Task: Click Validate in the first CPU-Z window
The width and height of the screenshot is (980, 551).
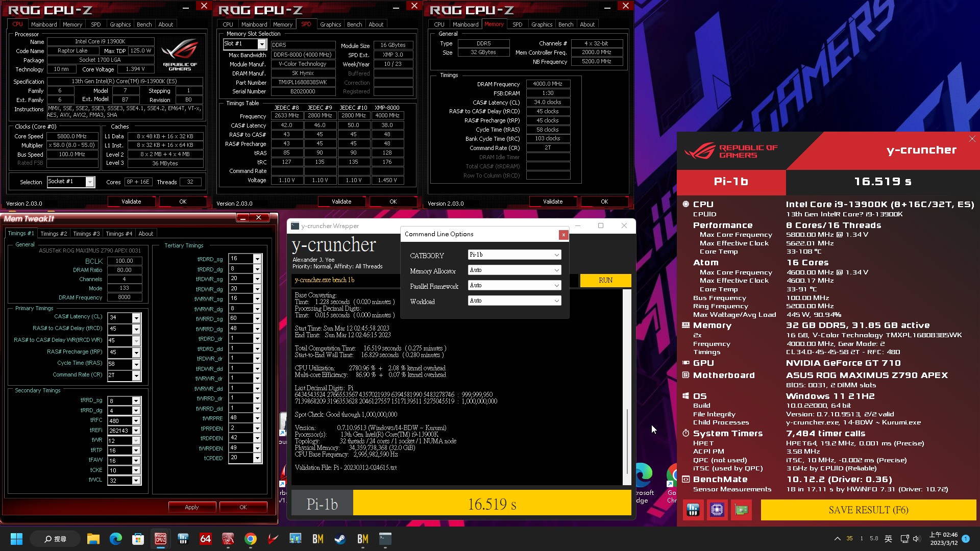Action: tap(131, 202)
